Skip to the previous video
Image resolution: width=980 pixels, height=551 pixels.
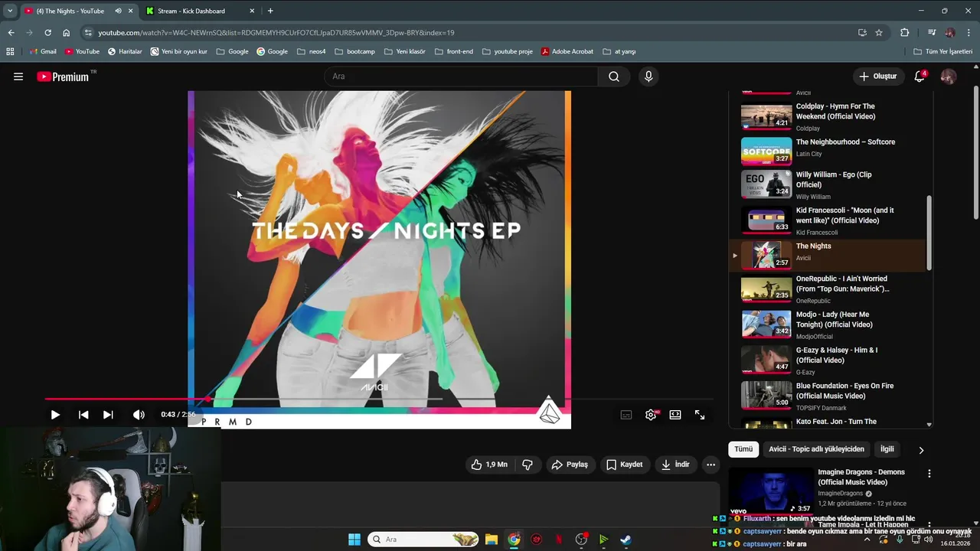pos(83,415)
